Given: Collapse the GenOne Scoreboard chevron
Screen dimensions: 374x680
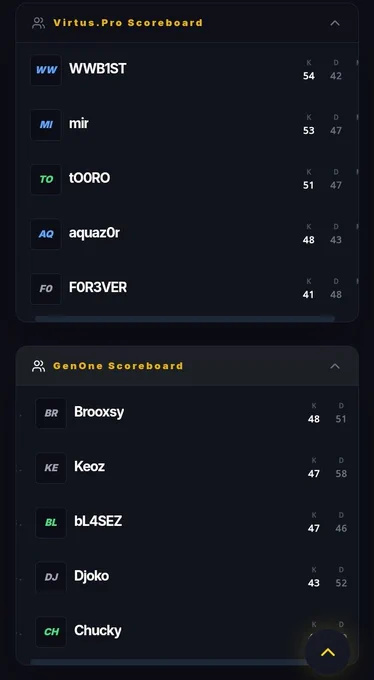Looking at the screenshot, I should [335, 366].
